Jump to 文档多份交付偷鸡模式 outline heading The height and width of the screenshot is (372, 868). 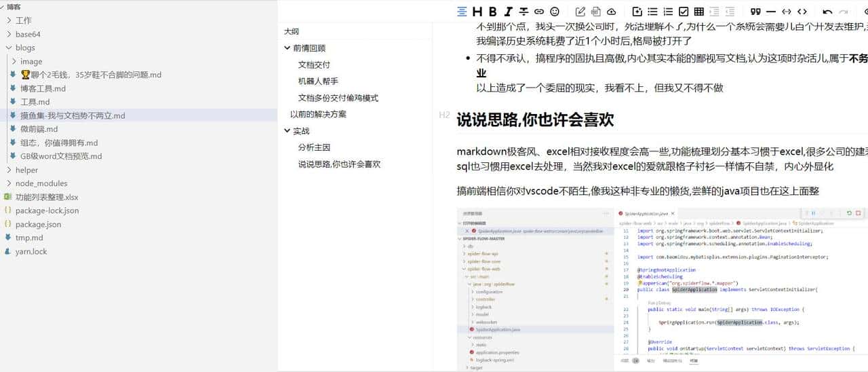pyautogui.click(x=338, y=98)
